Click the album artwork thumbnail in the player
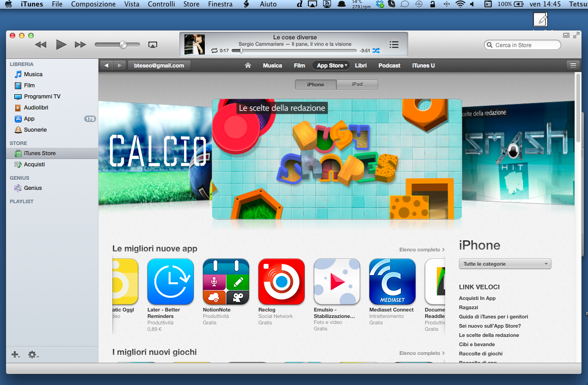Viewport: 588px width, 385px height. click(x=195, y=44)
